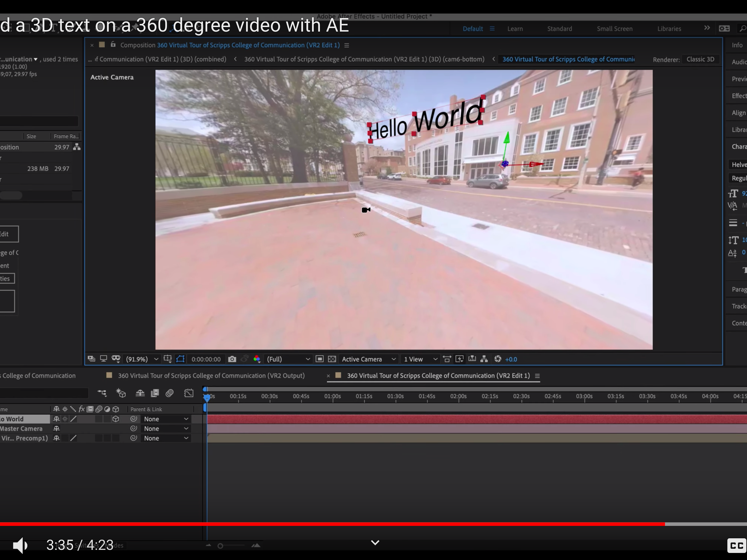This screenshot has height=560, width=747.
Task: Click pick whip for Hello World layer
Action: [134, 419]
